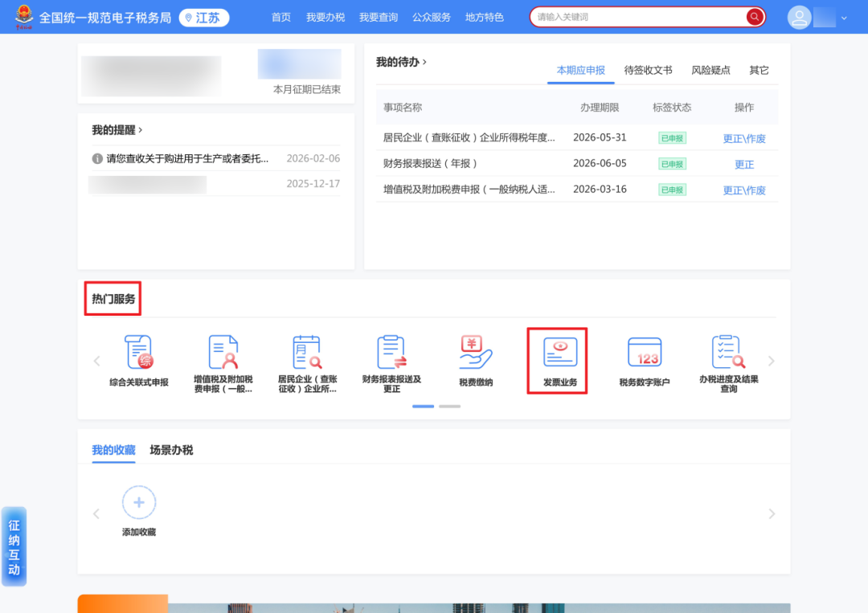The width and height of the screenshot is (868, 613).
Task: Switch to the 待签收文书 tab
Action: [x=648, y=70]
